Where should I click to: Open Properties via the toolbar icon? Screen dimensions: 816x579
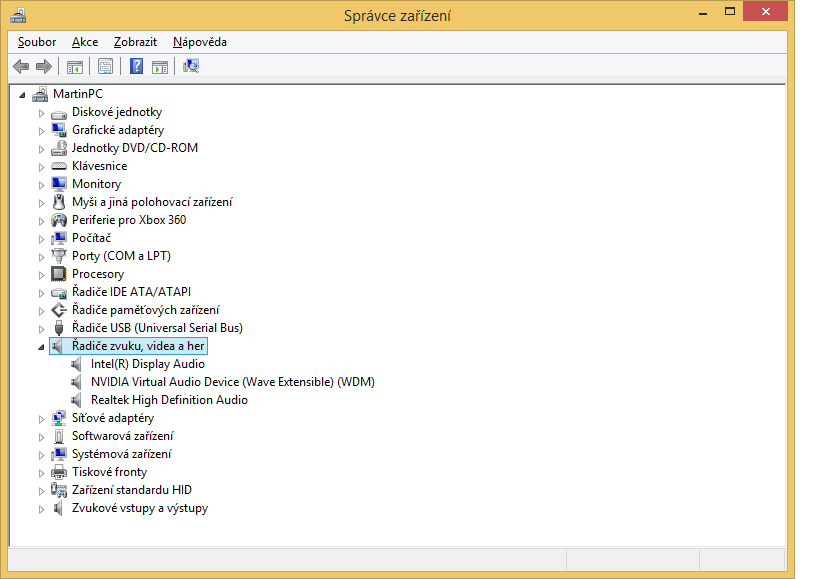105,67
